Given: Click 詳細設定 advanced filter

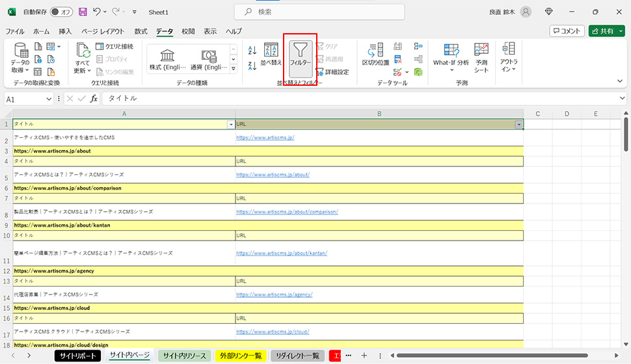Looking at the screenshot, I should point(332,72).
